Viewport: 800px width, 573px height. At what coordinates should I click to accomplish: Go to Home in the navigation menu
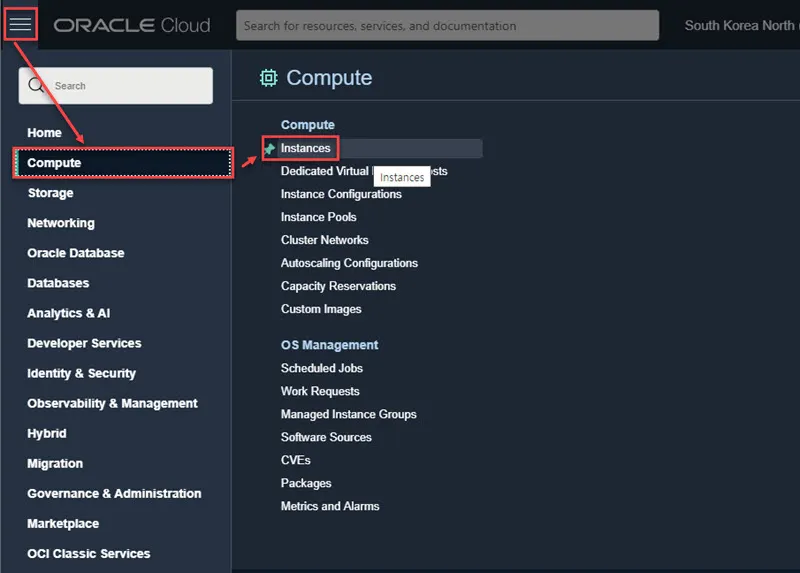click(44, 133)
